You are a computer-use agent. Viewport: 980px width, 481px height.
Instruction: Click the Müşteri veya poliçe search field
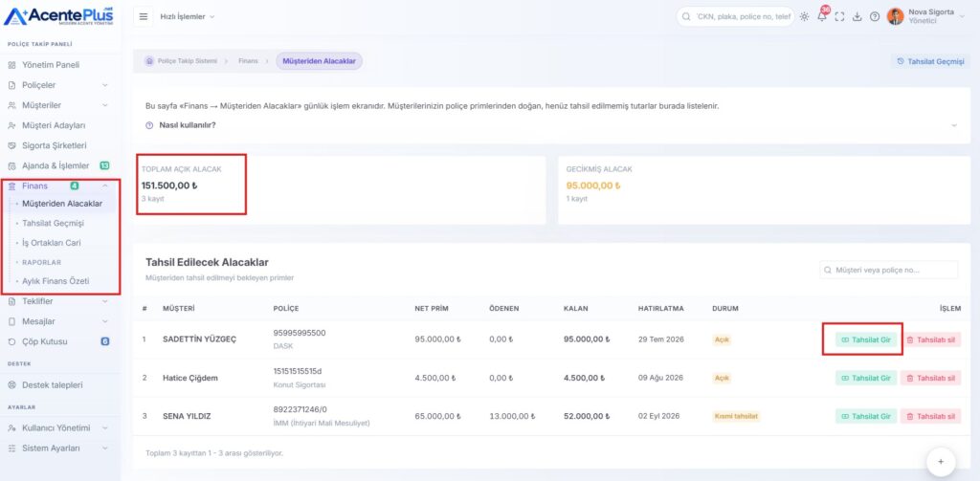tap(888, 270)
